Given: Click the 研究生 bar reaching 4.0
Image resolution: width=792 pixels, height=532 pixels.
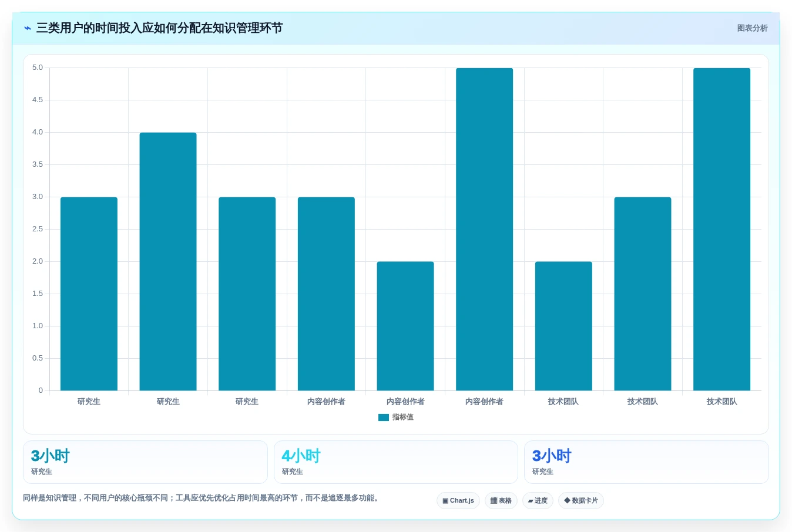Looking at the screenshot, I should [168, 261].
